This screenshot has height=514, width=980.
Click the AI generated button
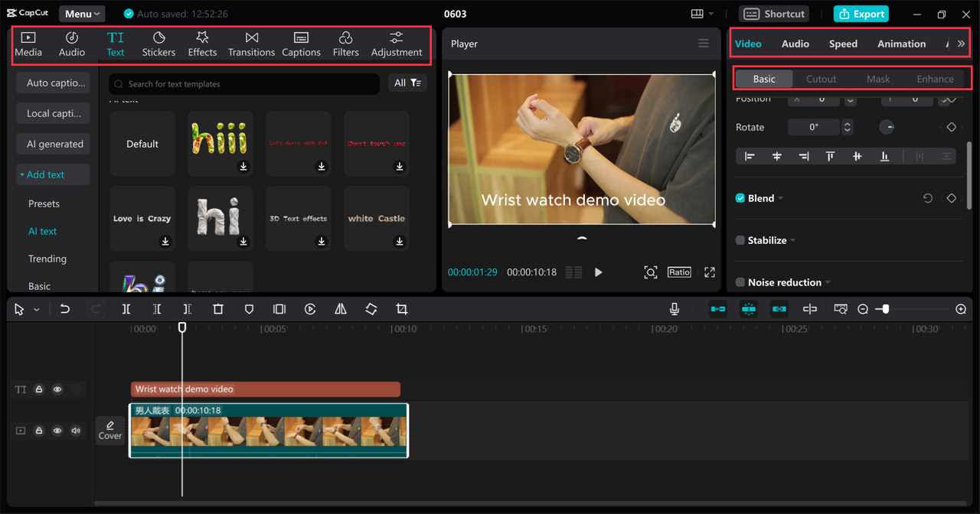53,144
